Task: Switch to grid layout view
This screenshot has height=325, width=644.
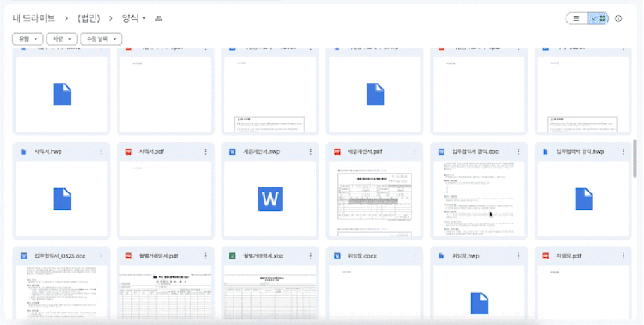Action: 598,18
